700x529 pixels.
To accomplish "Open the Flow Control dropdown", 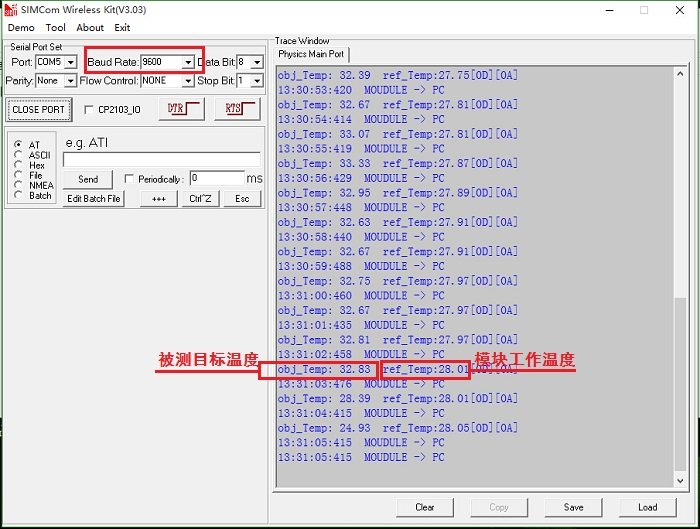I will (188, 81).
